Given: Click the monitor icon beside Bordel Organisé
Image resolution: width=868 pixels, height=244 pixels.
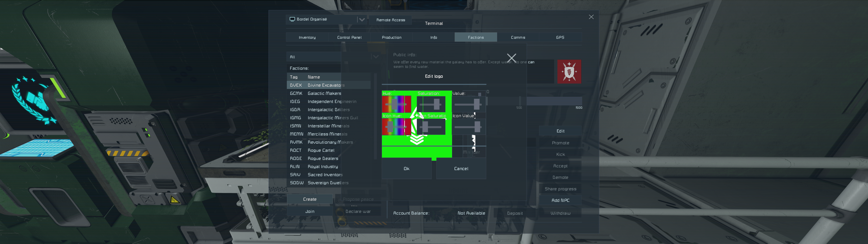Looking at the screenshot, I should pos(292,19).
